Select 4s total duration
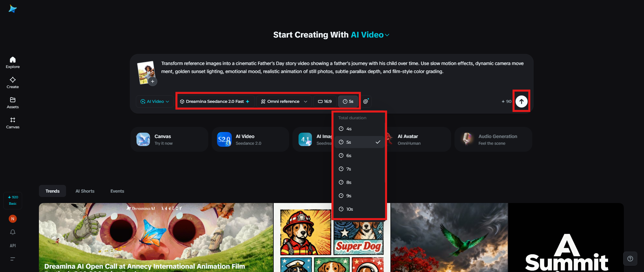Screen dimensions: 644x272 tap(359, 129)
